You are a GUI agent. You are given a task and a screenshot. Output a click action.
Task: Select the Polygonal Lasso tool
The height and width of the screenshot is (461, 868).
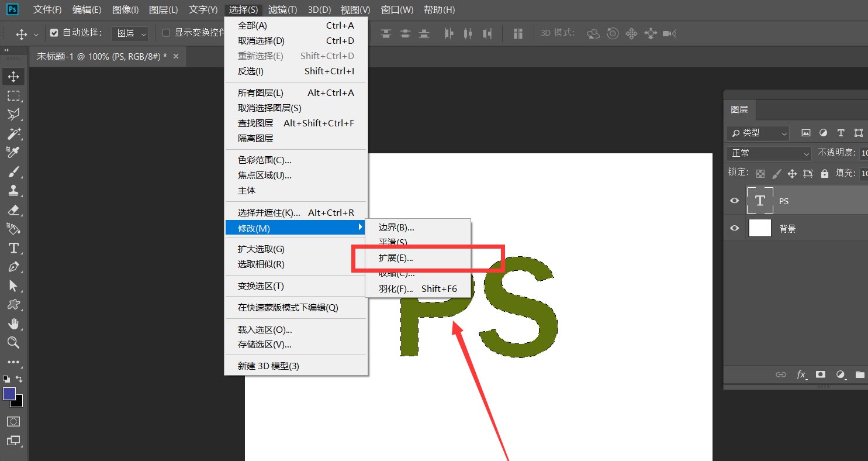coord(13,115)
